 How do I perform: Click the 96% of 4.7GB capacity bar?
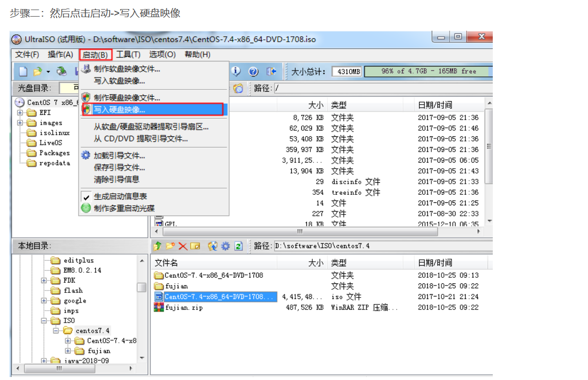[428, 71]
